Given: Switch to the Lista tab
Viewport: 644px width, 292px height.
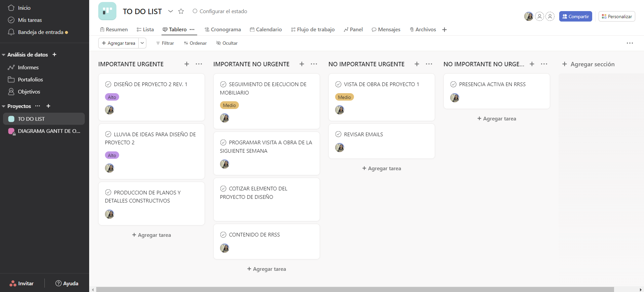Looking at the screenshot, I should [x=145, y=30].
